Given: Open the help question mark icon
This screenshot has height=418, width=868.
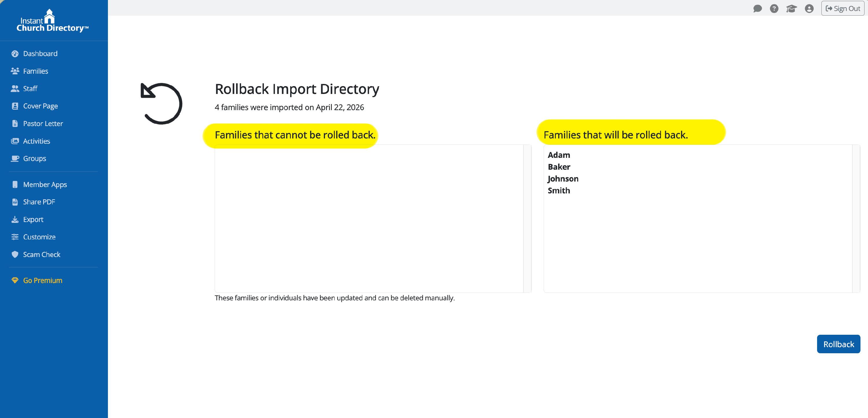Looking at the screenshot, I should coord(774,8).
